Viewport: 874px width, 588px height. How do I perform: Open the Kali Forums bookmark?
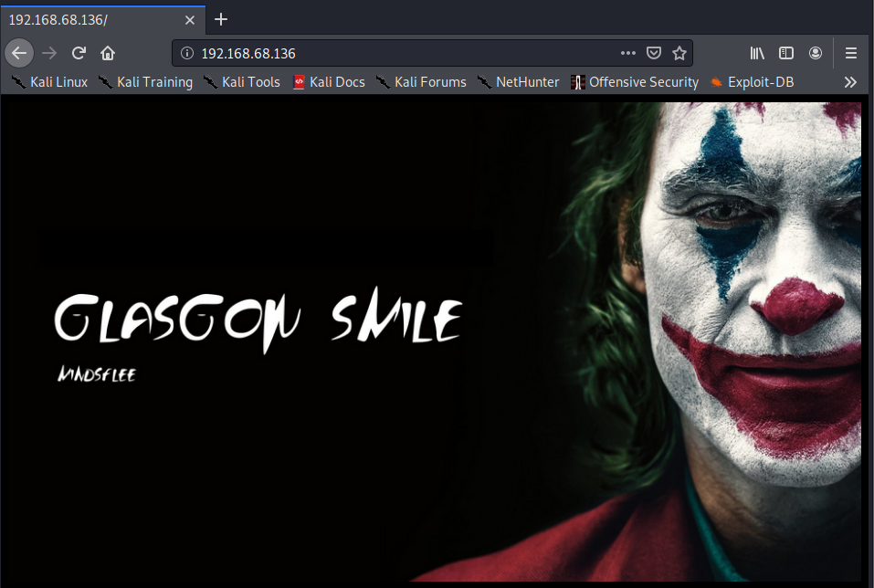(421, 82)
